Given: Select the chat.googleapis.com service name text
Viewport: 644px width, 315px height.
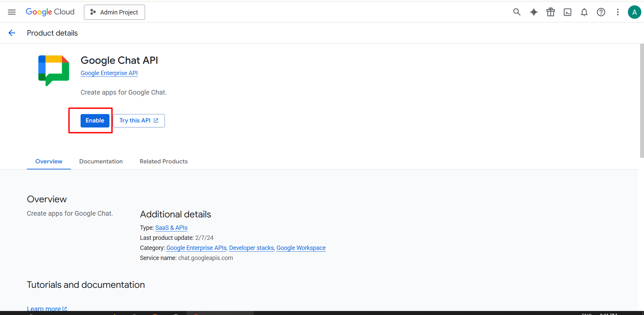Looking at the screenshot, I should (205, 258).
